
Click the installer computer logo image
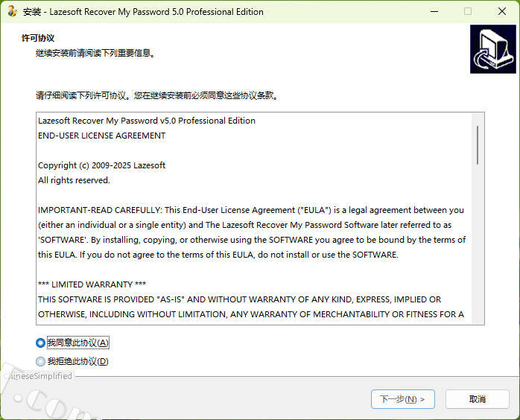point(492,49)
